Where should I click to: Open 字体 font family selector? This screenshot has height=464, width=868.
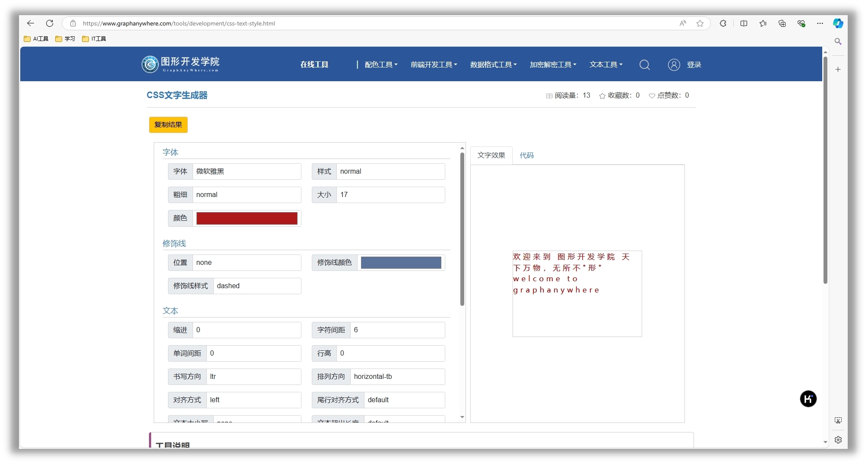[247, 172]
